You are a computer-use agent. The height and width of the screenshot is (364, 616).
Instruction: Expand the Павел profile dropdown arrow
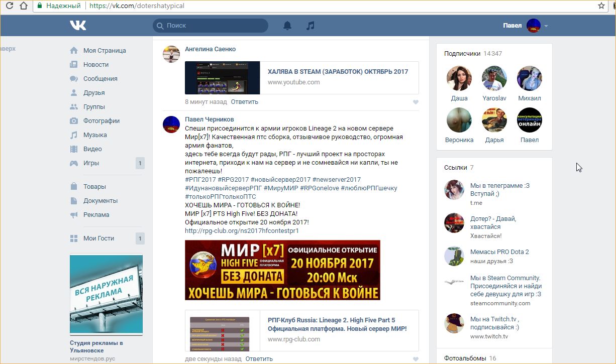(546, 26)
